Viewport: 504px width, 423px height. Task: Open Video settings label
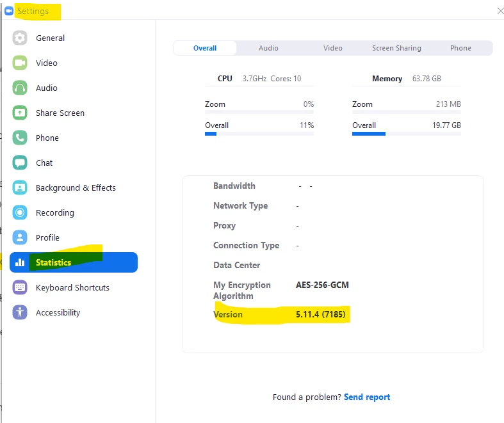click(47, 63)
